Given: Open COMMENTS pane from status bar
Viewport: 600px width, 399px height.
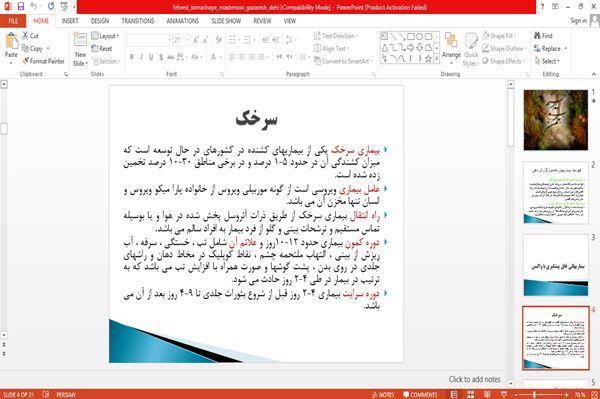Looking at the screenshot, I should click(420, 394).
